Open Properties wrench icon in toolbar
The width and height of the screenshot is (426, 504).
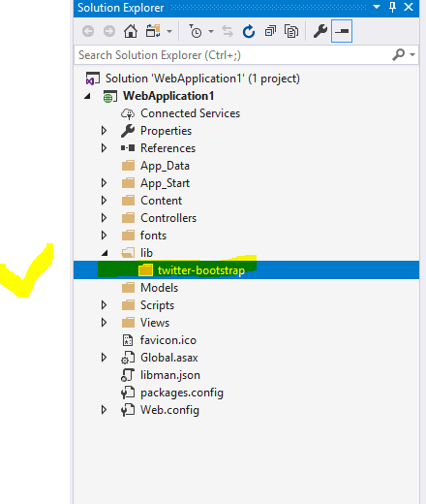(320, 31)
